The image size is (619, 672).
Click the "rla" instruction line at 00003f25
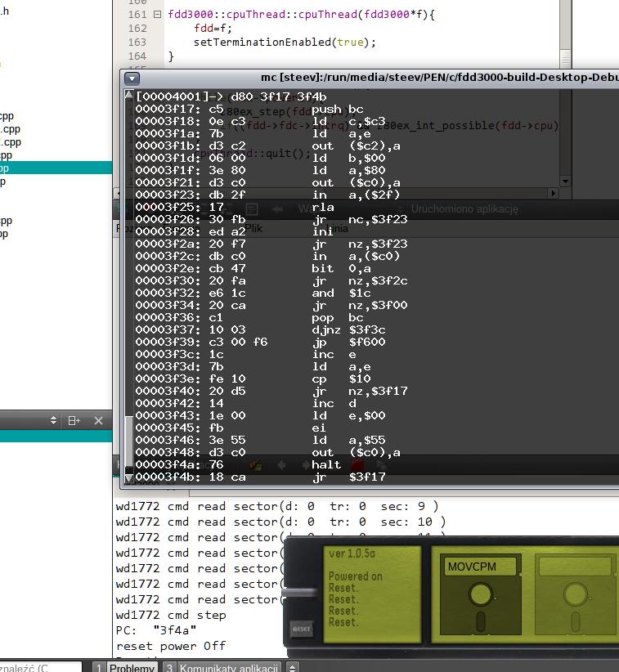pos(235,208)
